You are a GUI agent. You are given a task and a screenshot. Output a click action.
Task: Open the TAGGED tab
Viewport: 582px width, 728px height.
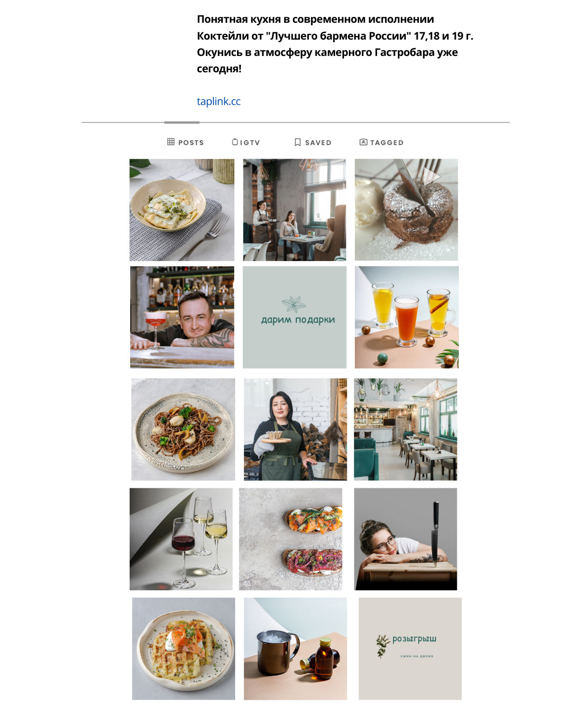382,142
